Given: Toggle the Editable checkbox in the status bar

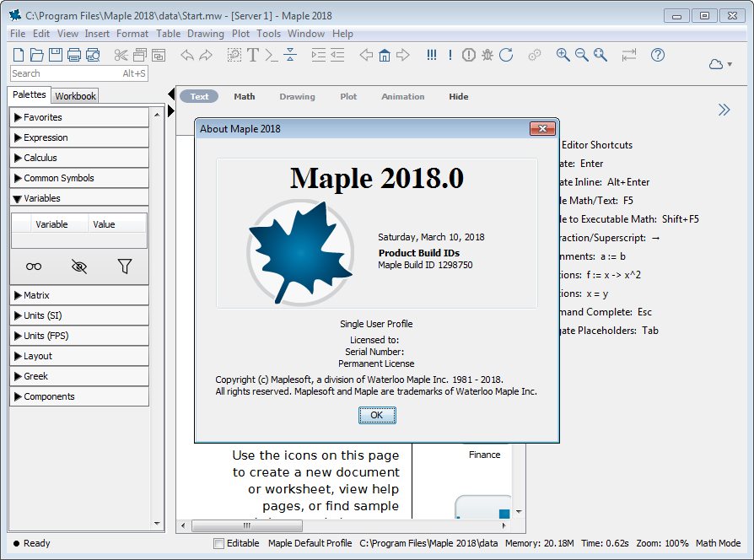Looking at the screenshot, I should point(218,543).
